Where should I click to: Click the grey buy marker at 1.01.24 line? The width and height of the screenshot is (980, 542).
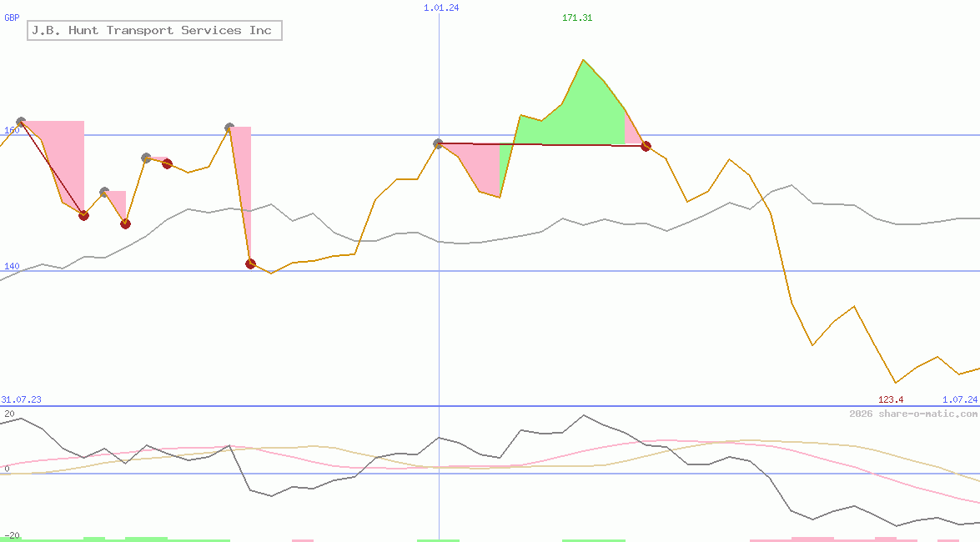pos(438,143)
